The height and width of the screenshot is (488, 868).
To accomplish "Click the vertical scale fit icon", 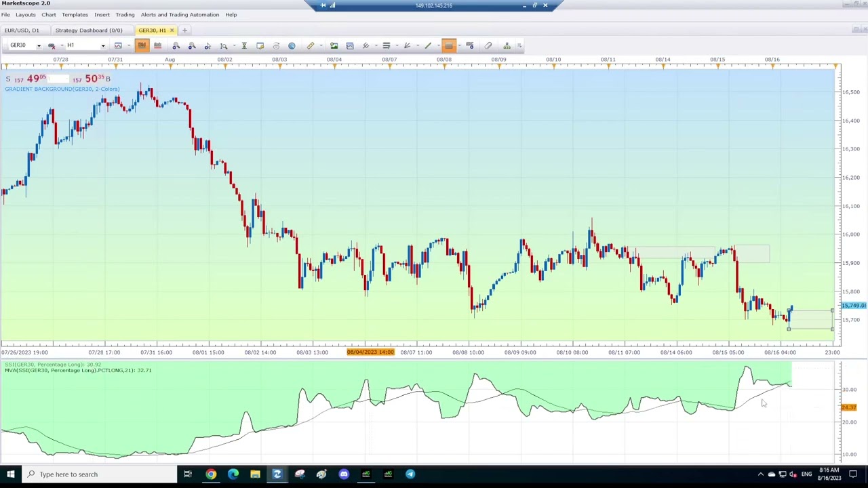I will pos(244,46).
